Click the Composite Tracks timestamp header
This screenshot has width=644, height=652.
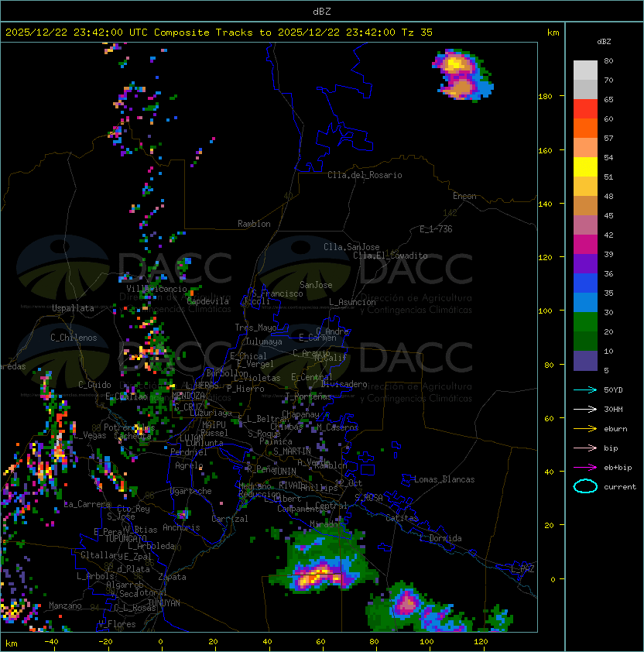[x=219, y=33]
